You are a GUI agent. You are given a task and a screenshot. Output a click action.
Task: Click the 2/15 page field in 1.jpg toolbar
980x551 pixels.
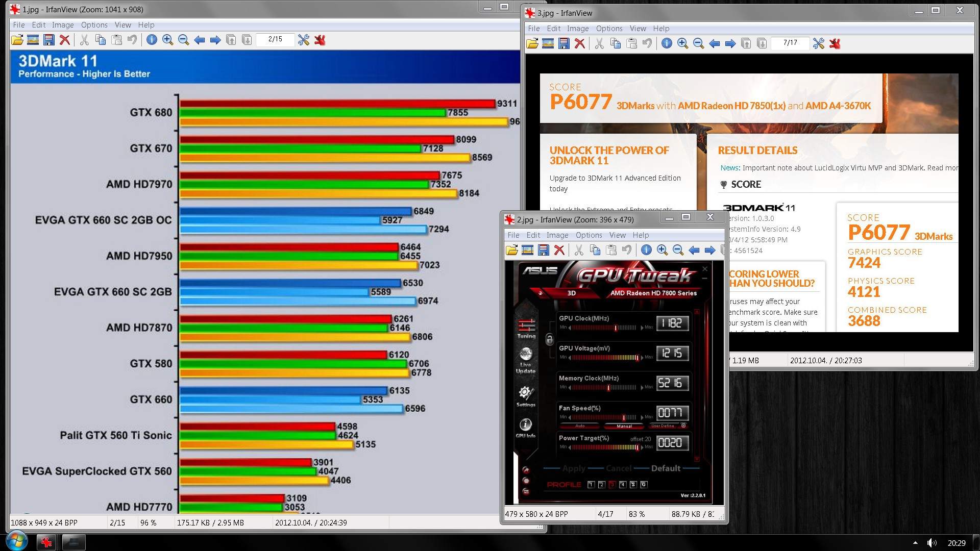pos(275,39)
